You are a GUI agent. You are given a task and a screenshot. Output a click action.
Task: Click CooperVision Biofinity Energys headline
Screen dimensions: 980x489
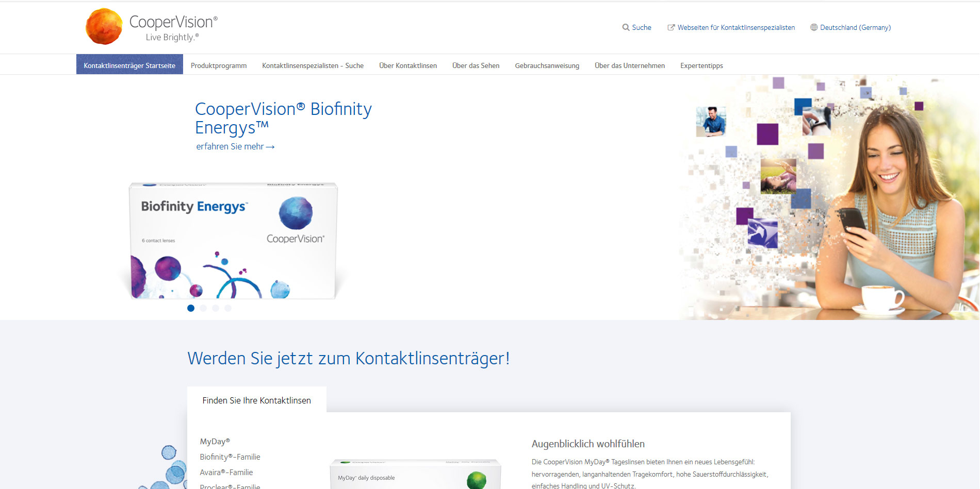tap(283, 118)
